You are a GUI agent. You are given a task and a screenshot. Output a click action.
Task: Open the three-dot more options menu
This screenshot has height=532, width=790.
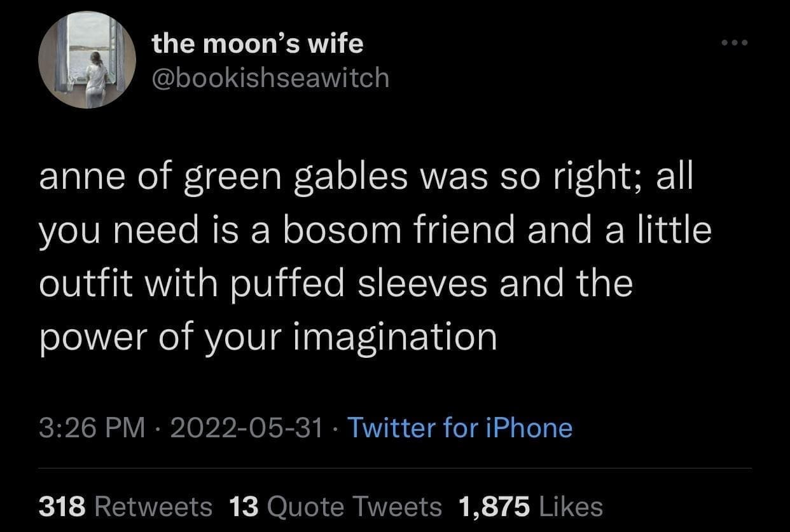click(736, 43)
